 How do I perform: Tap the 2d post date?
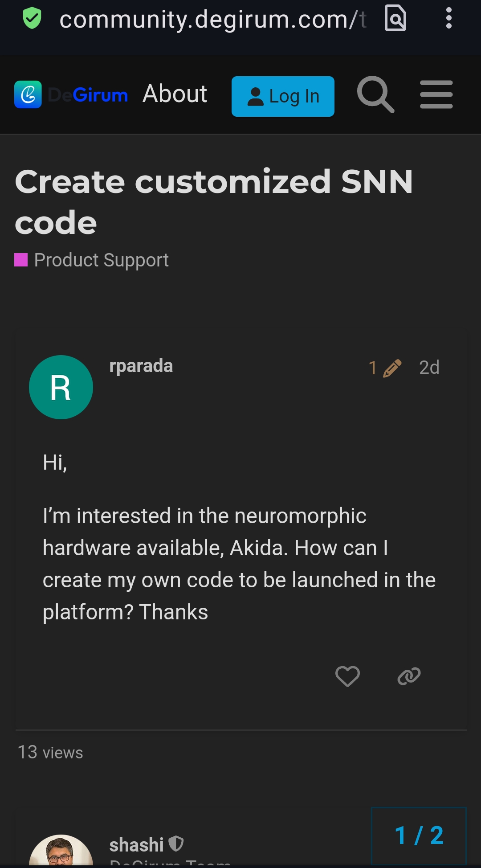429,368
